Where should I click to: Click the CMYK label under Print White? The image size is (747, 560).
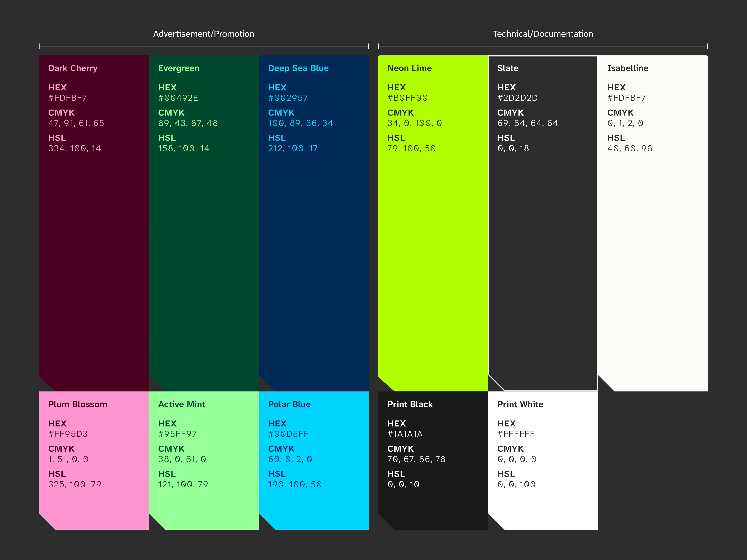coord(510,449)
